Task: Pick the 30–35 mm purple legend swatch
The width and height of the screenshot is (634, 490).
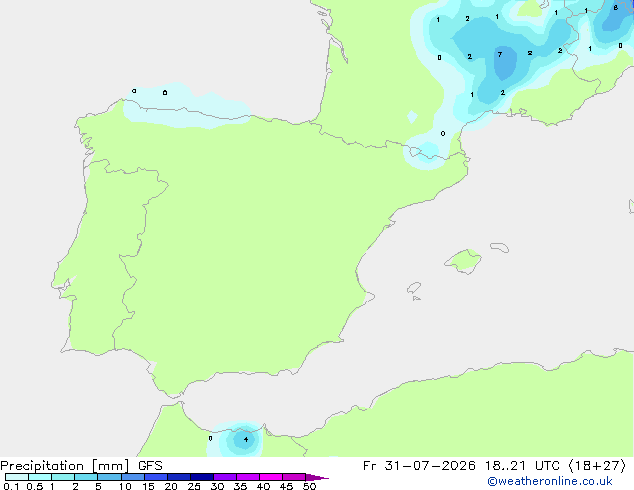Action: pyautogui.click(x=225, y=477)
